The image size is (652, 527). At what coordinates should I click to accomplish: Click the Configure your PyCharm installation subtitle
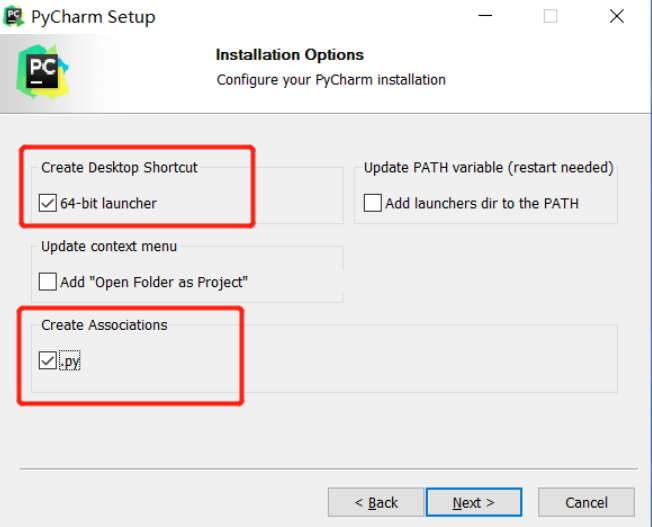point(331,79)
